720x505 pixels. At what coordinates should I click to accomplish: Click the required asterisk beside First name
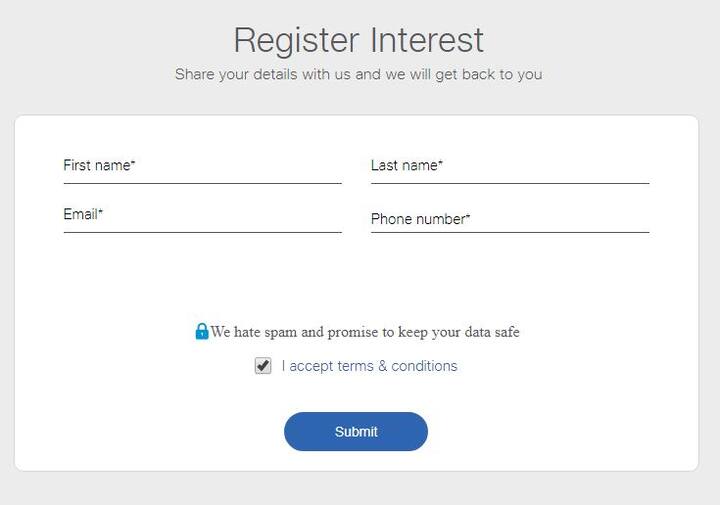click(x=133, y=162)
